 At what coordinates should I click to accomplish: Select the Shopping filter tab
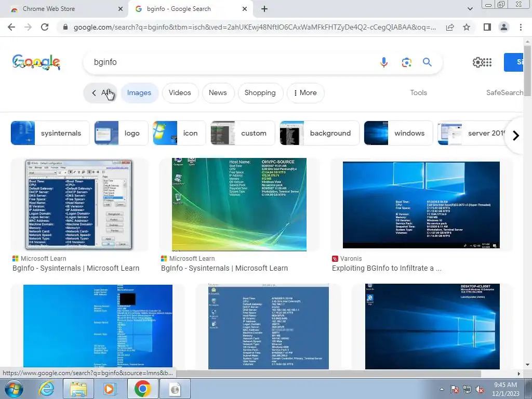(x=260, y=92)
